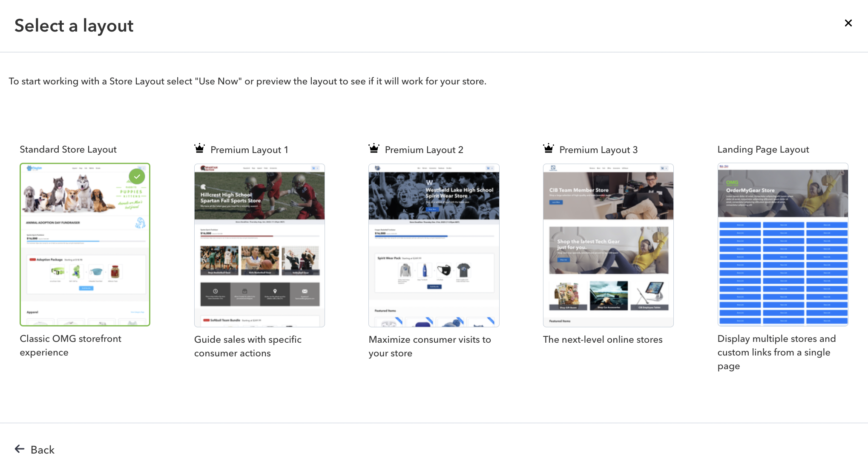Viewport: 868px width, 474px height.
Task: Select the Standard Store Layout thumbnail
Action: (85, 245)
